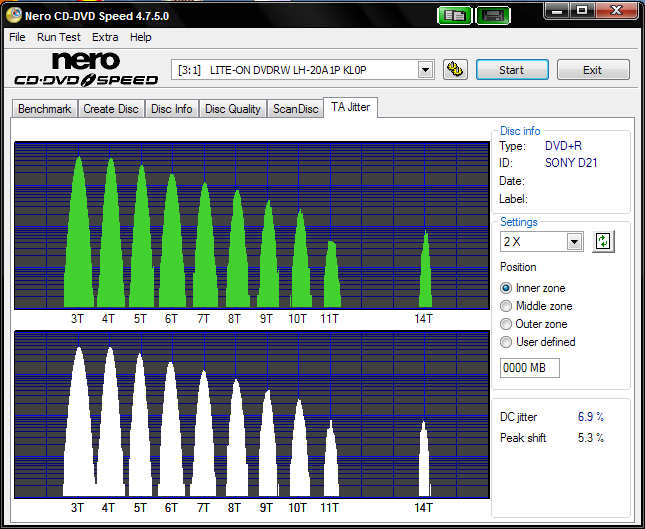
Task: Select the TA Jitter tab
Action: 350,107
